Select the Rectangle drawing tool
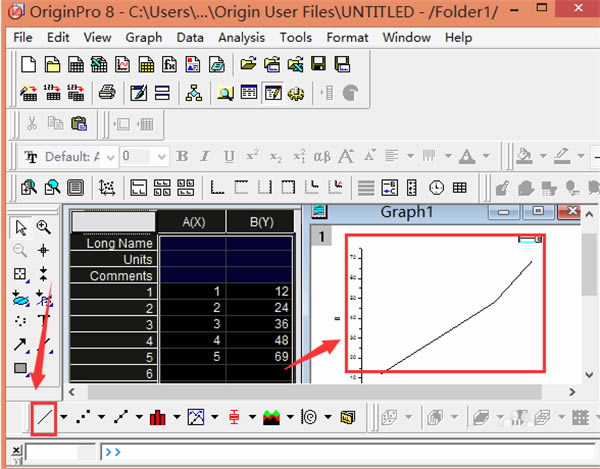This screenshot has height=469, width=600. [20, 368]
